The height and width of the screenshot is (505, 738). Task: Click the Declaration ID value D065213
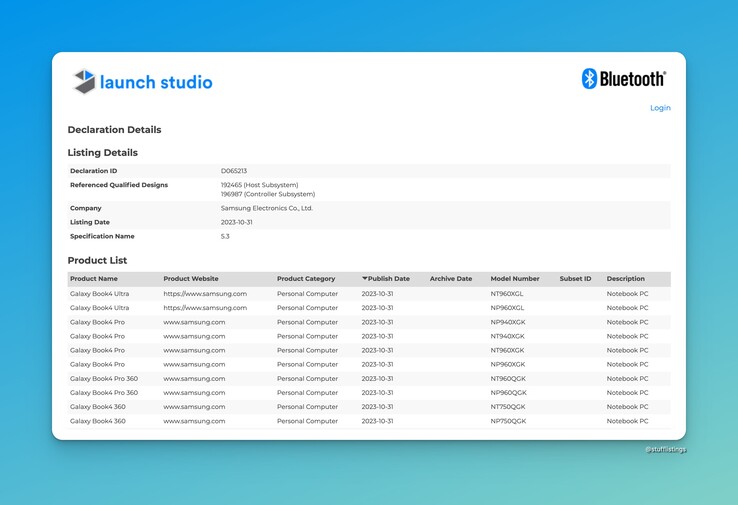[x=233, y=171]
